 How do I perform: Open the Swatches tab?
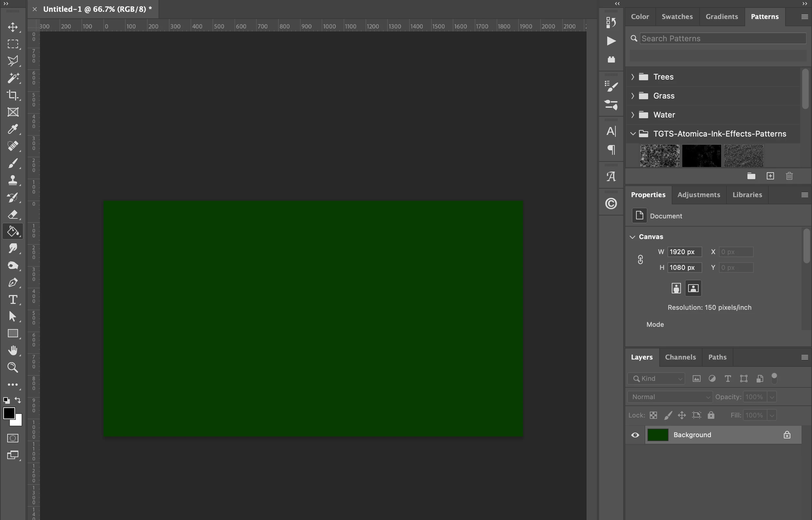[x=677, y=17]
